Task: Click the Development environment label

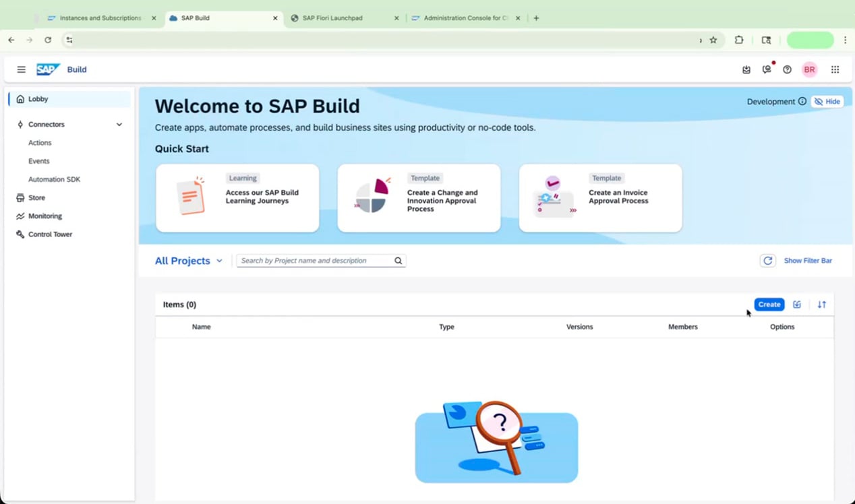Action: pos(771,102)
